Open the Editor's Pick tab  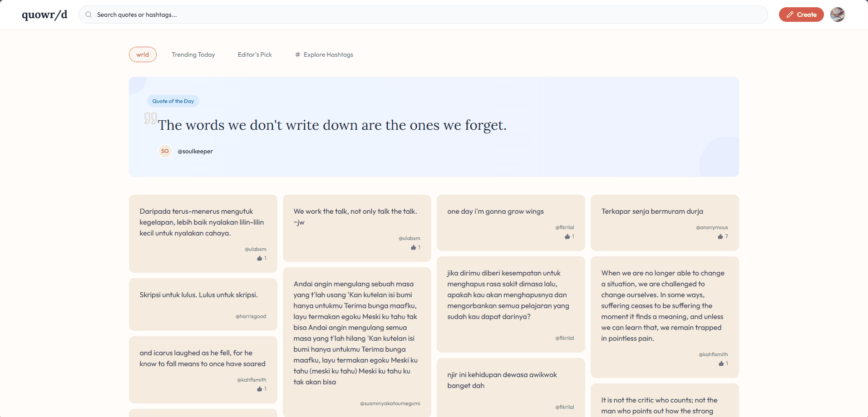255,54
